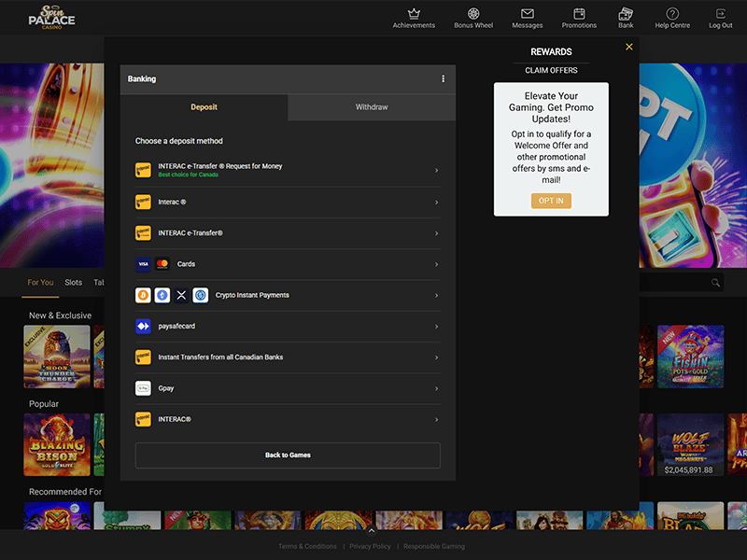747x560 pixels.
Task: Open Terms & Conditions link
Action: point(307,546)
